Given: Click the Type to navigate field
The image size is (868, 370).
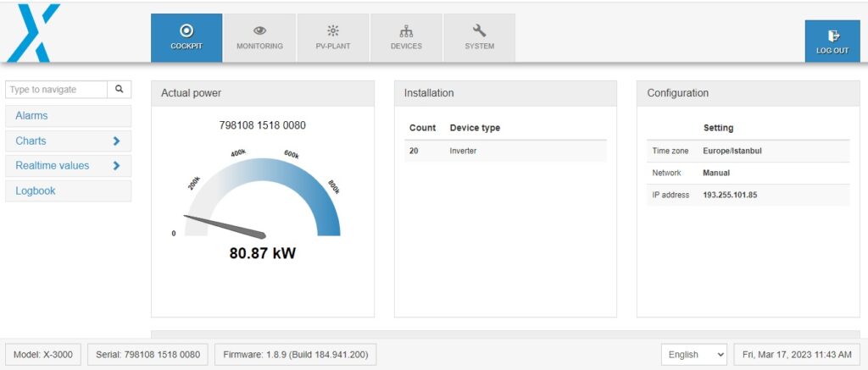Looking at the screenshot, I should pos(56,90).
